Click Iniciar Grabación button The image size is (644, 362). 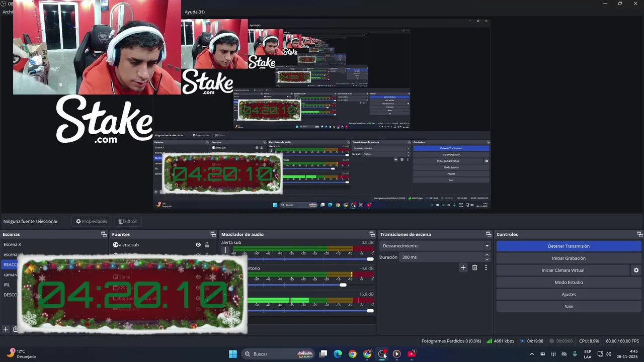[x=569, y=258]
